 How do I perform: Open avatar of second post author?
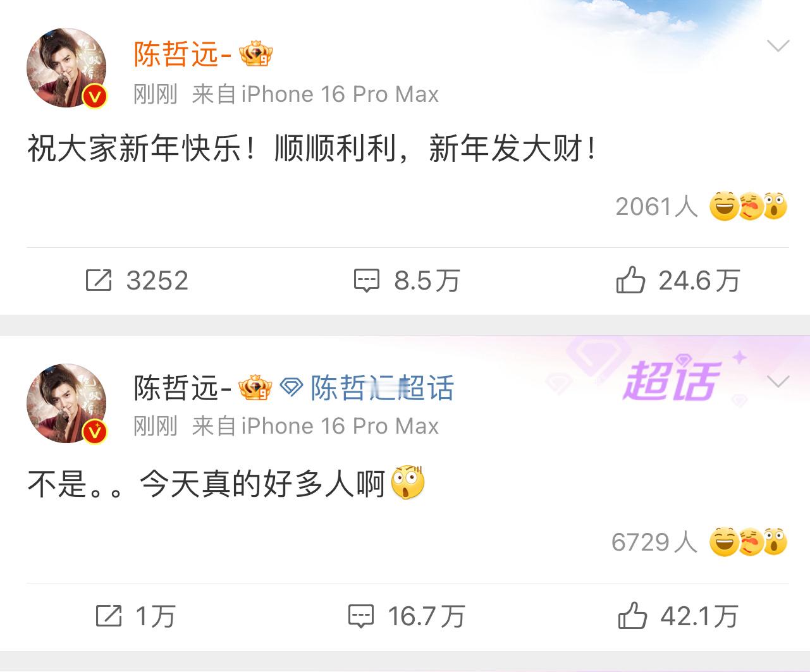[66, 403]
